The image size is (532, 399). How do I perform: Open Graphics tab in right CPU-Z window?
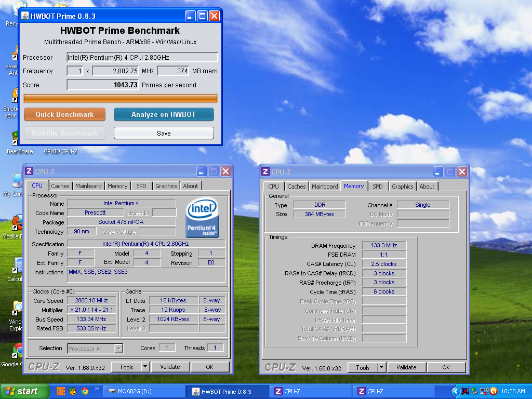tap(403, 187)
